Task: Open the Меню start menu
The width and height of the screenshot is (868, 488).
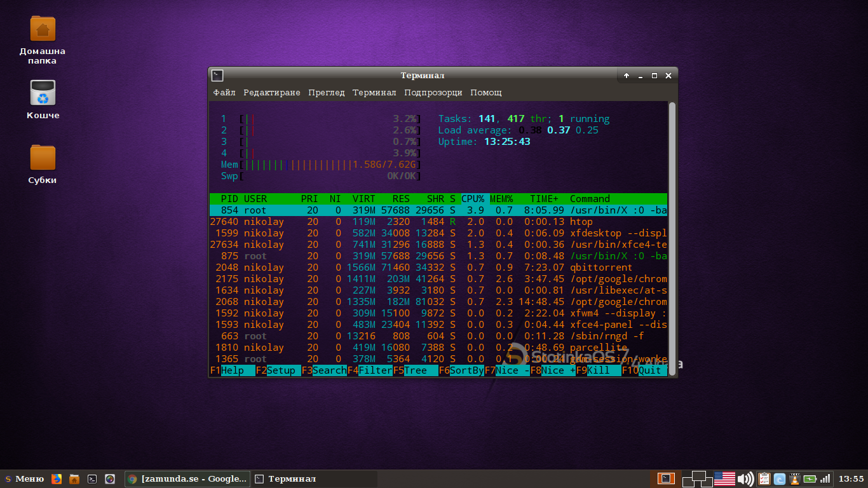Action: tap(25, 479)
